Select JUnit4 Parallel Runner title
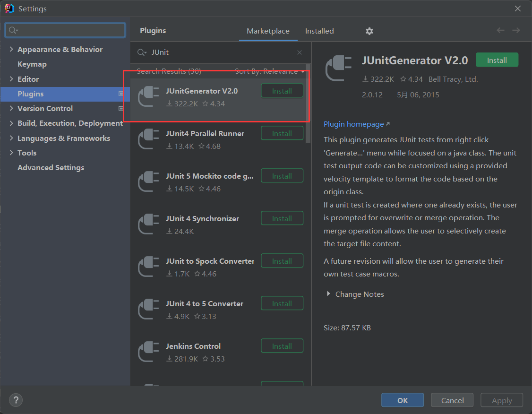 click(205, 133)
